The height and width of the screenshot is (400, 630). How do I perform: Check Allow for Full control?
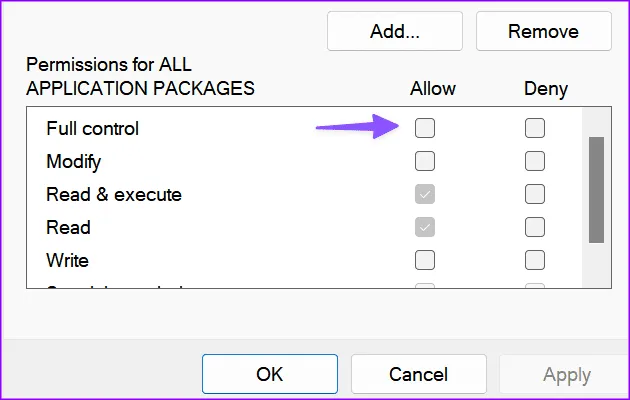click(425, 128)
